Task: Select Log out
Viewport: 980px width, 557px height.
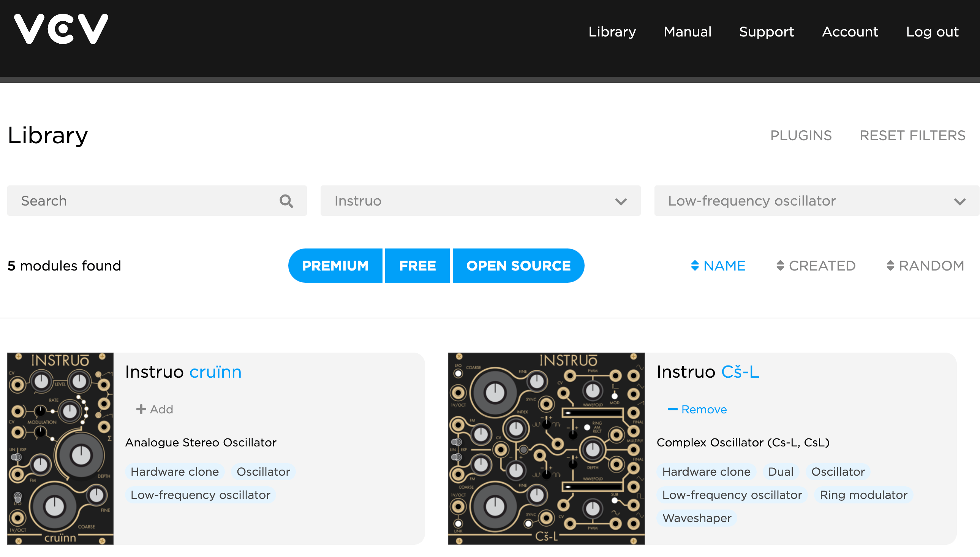Action: click(x=932, y=32)
